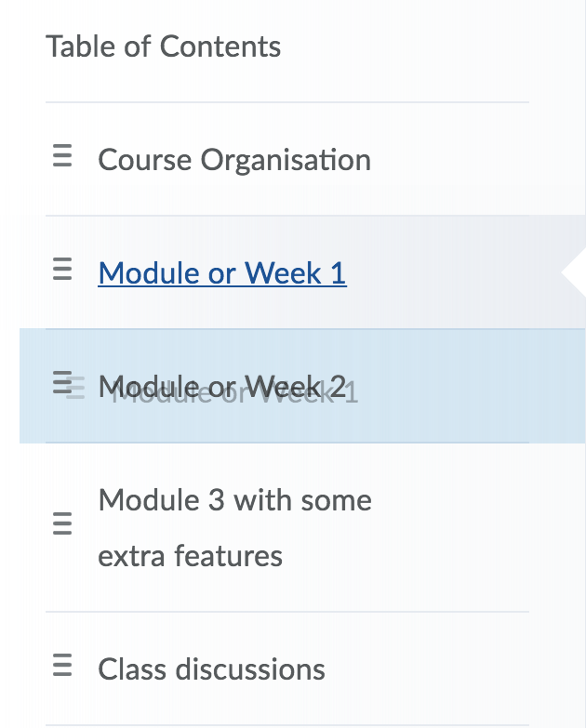Open Module 3 with some extra features
Viewport: 586px width, 728px height.
pos(234,501)
